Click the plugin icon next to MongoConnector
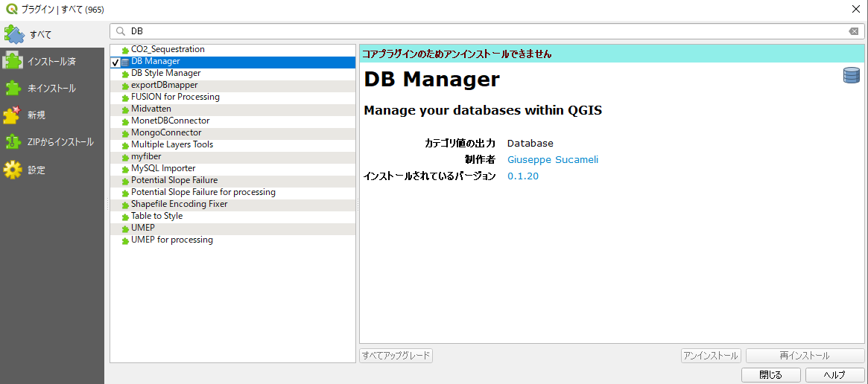This screenshot has height=384, width=868. [x=125, y=133]
